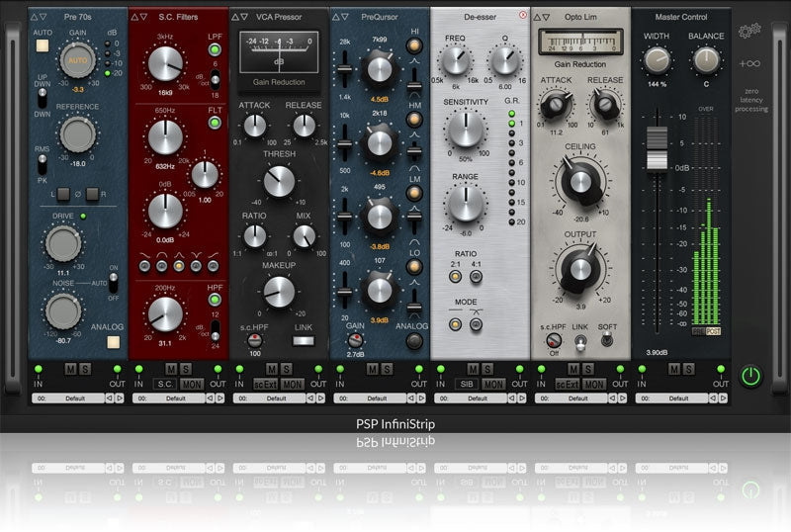Open the module menu arrows for VCA Pressor
Viewport: 791px width, 532px height.
coord(239,17)
